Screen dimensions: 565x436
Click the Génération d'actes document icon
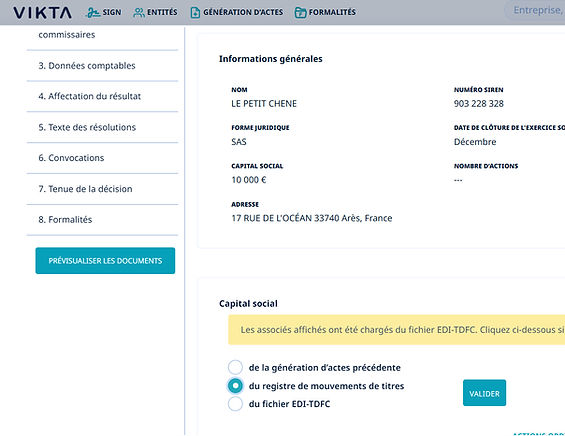[195, 13]
